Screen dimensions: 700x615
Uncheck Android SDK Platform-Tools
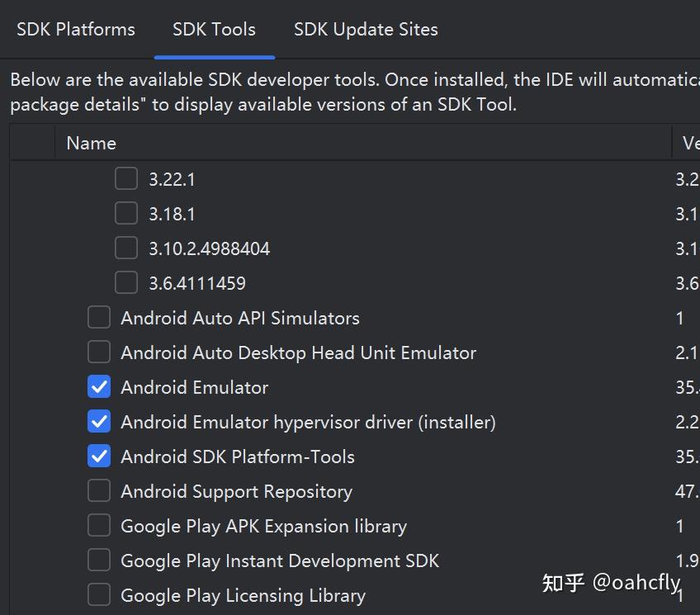[98, 456]
